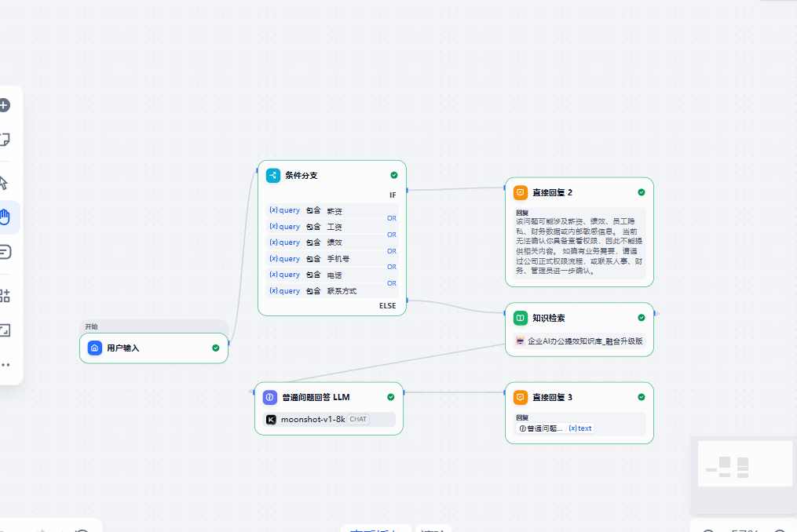Click the green check status on 普通问题回答 LLM
The width and height of the screenshot is (797, 532).
click(391, 397)
